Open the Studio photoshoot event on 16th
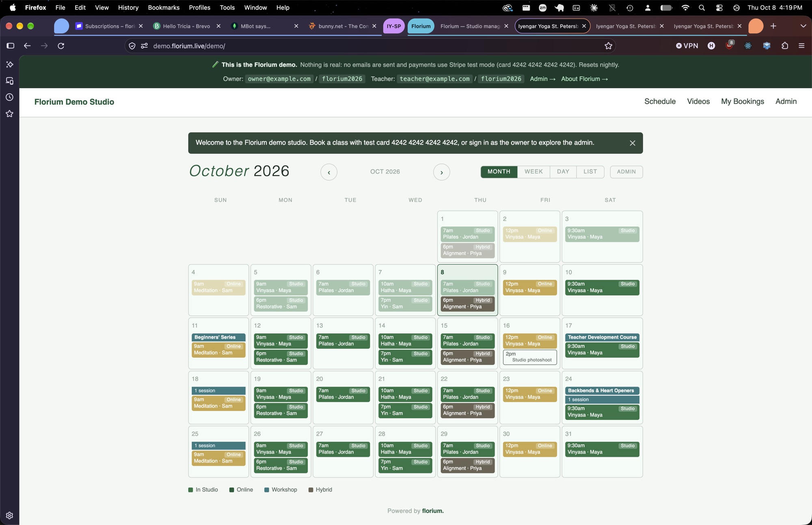The height and width of the screenshot is (525, 812). click(530, 357)
